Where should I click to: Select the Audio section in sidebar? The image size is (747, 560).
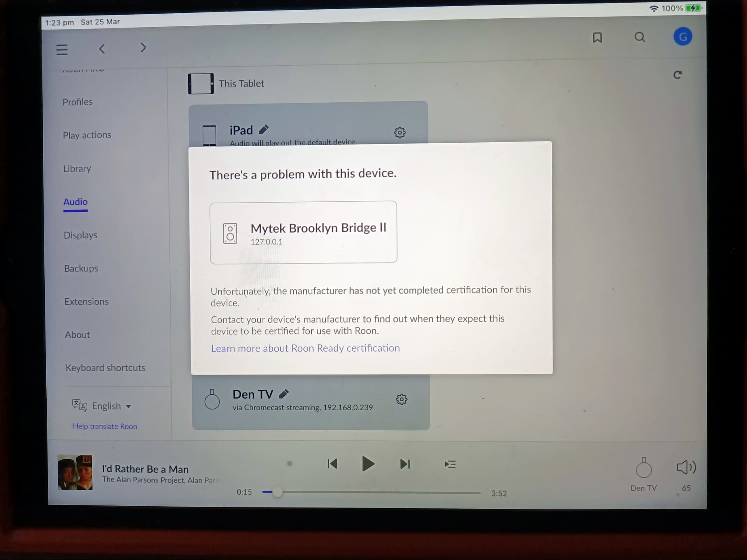(75, 201)
